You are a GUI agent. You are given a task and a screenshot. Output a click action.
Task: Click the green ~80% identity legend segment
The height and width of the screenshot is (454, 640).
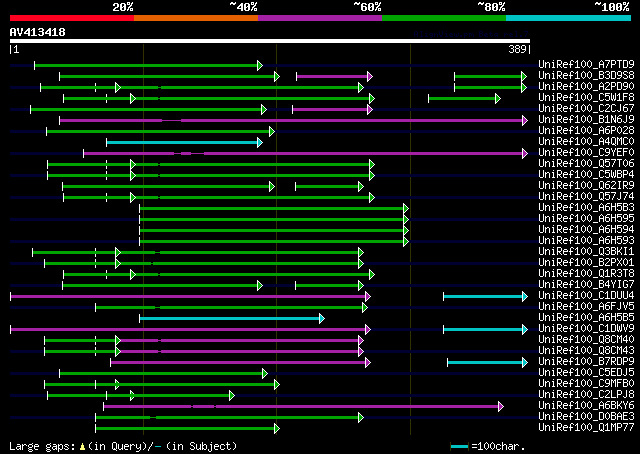click(x=444, y=18)
